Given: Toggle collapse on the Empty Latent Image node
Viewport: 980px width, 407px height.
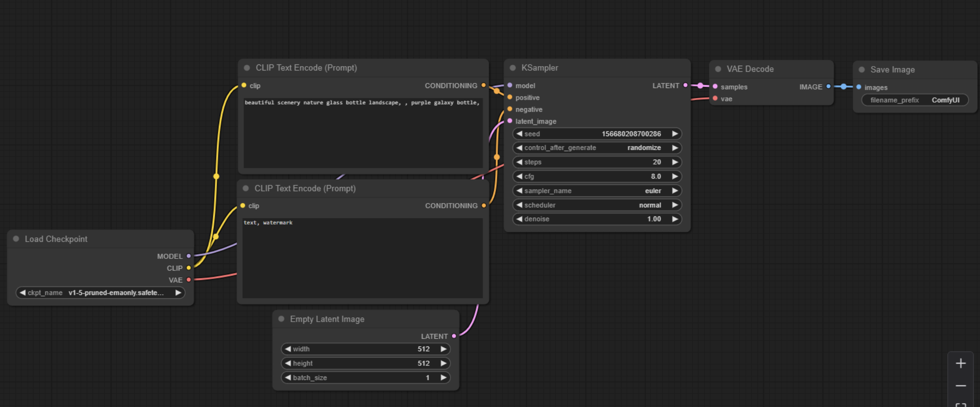Looking at the screenshot, I should tap(281, 319).
